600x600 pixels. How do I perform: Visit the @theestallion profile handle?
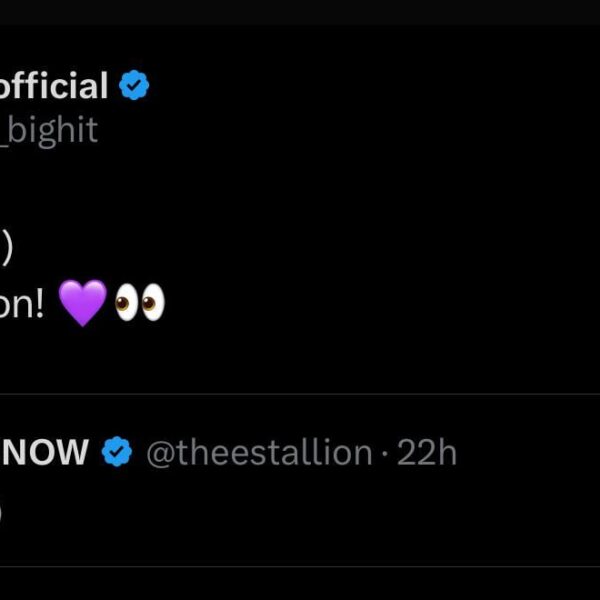259,453
